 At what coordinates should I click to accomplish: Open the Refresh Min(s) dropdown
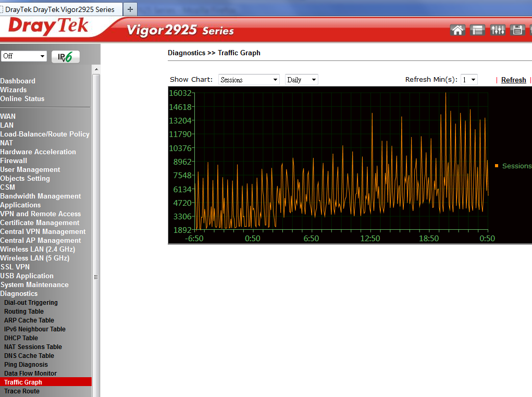tap(469, 80)
